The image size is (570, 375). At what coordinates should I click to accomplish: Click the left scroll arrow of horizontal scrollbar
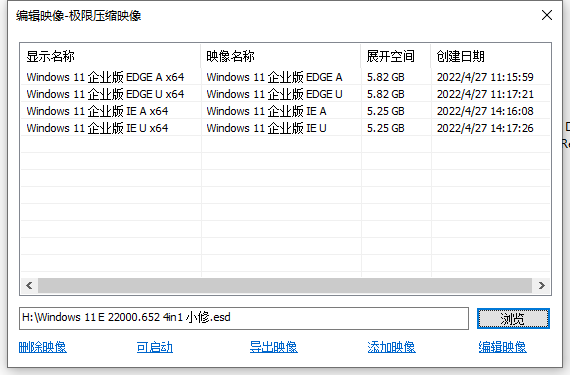(x=29, y=286)
